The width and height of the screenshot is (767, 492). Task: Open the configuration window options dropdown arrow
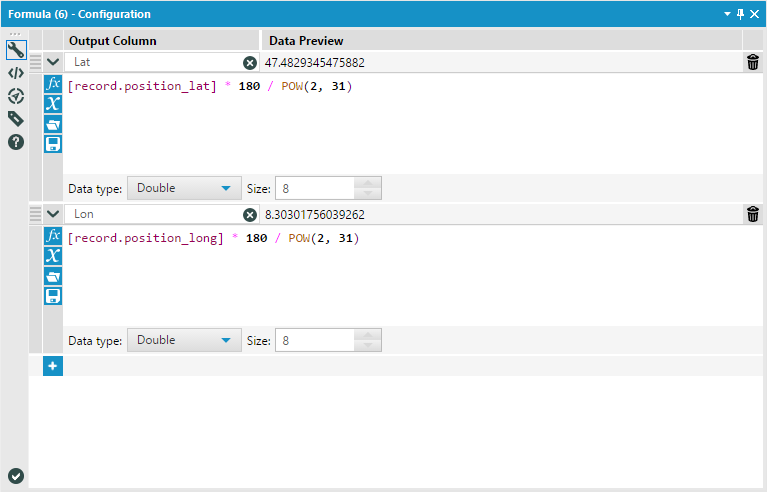pyautogui.click(x=728, y=14)
